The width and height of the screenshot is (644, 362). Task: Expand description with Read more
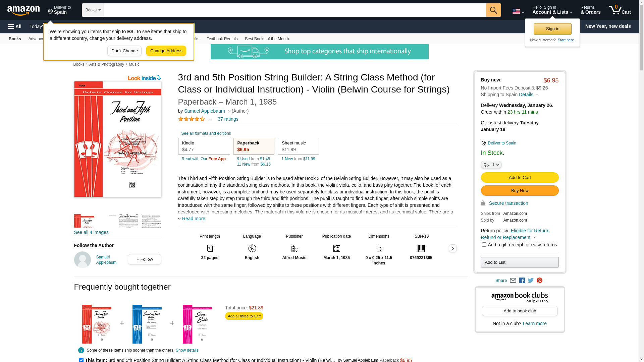193,219
